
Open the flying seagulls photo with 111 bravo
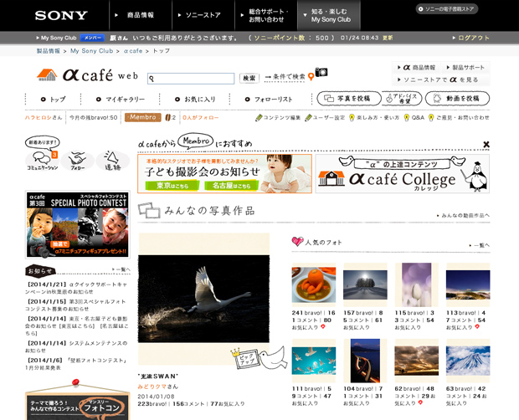click(314, 361)
